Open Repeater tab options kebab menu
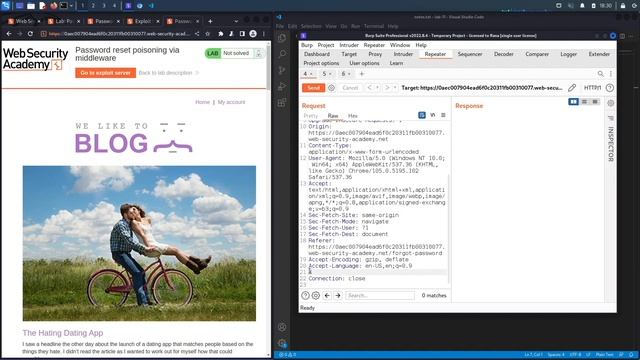640x360 pixels. click(611, 74)
